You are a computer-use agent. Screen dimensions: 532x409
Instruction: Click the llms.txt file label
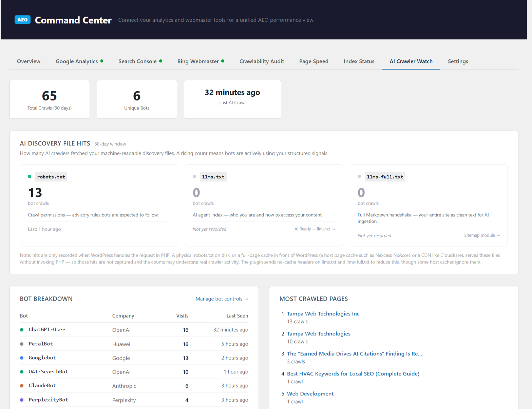pyautogui.click(x=213, y=177)
